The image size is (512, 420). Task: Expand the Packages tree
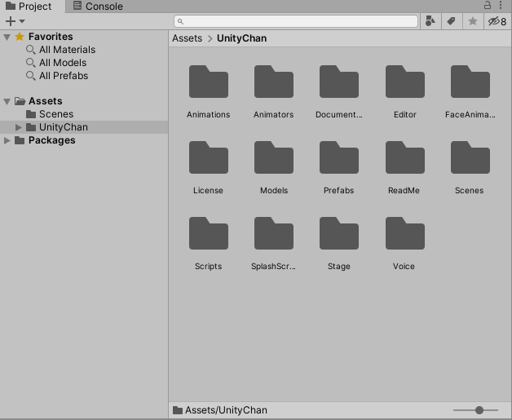point(7,140)
